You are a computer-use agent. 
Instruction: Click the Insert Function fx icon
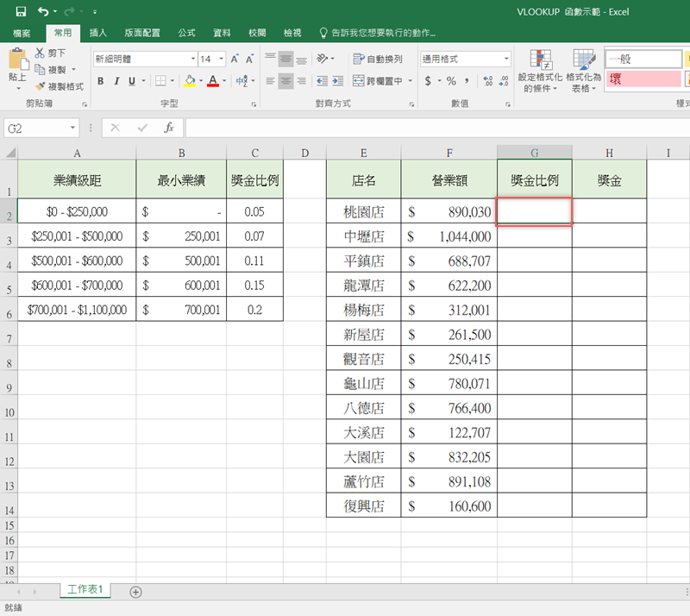[x=169, y=128]
